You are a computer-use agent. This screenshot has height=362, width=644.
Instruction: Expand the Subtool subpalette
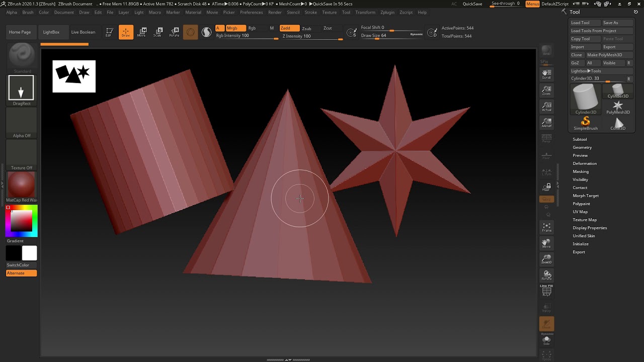(x=580, y=139)
